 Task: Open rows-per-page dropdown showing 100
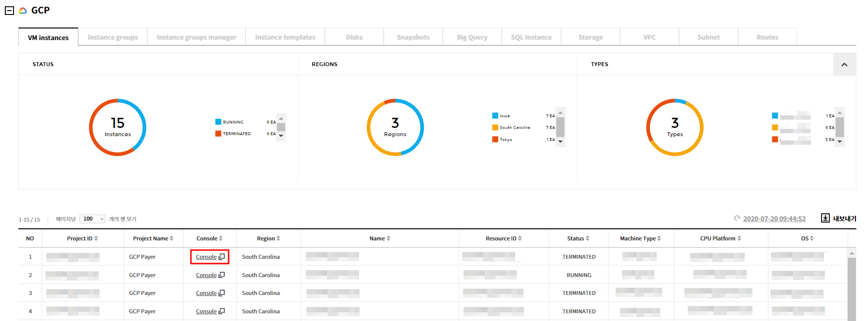[92, 219]
